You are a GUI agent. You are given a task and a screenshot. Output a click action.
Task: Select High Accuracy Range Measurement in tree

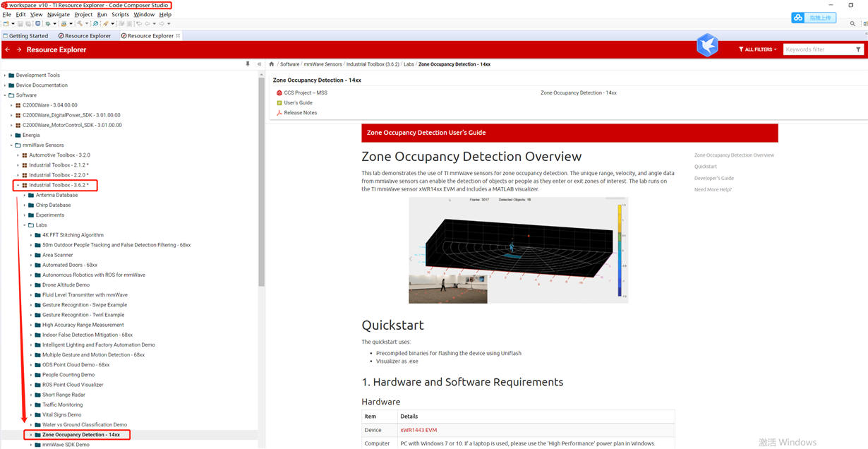coord(83,325)
